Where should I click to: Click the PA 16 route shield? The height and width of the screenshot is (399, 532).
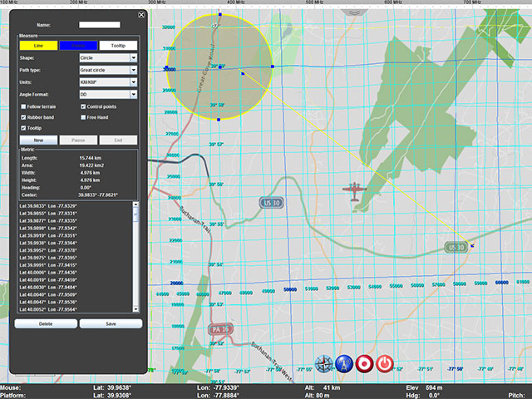pos(221,329)
